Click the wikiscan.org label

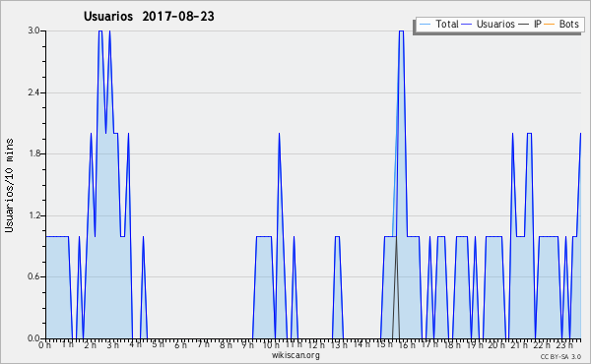295,355
